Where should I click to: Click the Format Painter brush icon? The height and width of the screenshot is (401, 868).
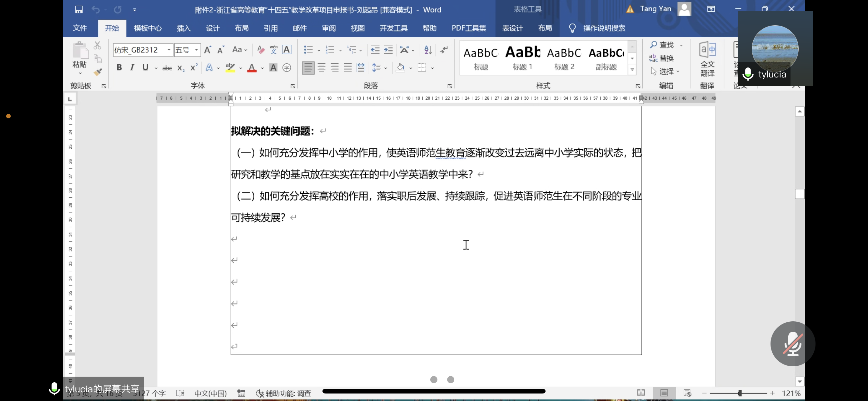[x=98, y=72]
